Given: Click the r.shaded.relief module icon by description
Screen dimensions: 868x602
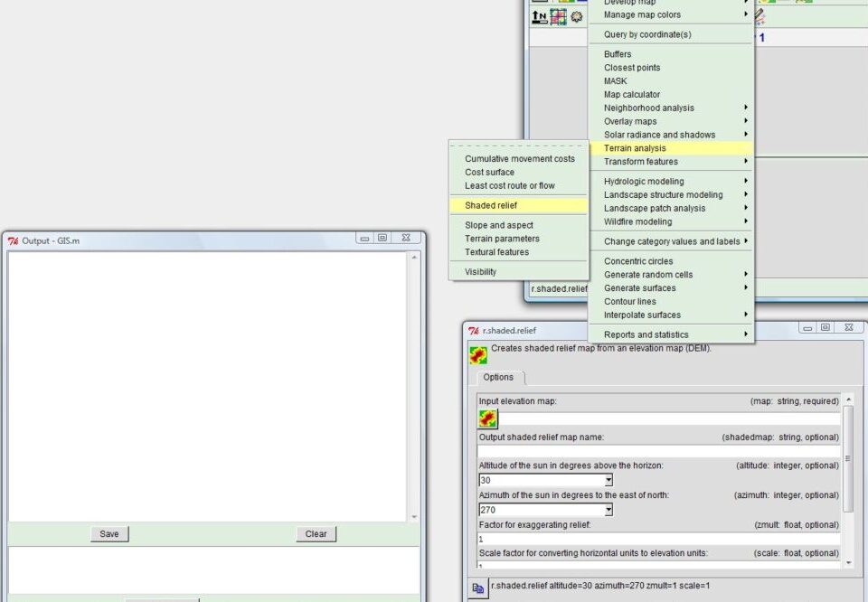Looking at the screenshot, I should click(478, 355).
